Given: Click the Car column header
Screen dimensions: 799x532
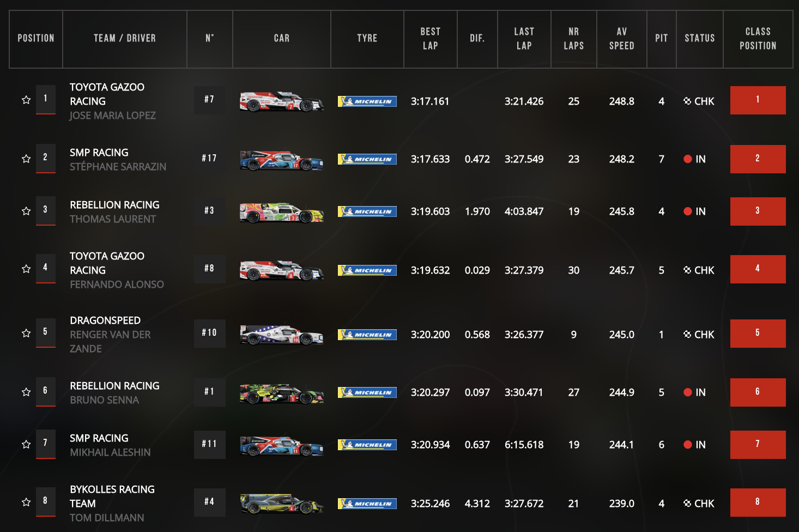Looking at the screenshot, I should click(x=282, y=39).
